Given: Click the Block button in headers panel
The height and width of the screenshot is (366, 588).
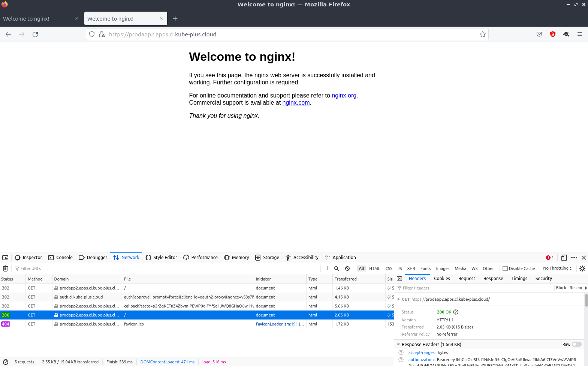Looking at the screenshot, I should (x=561, y=288).
